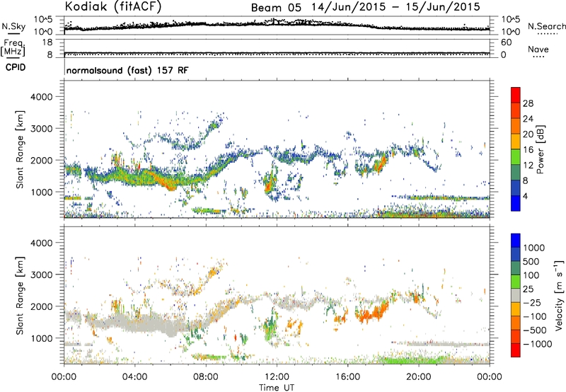The width and height of the screenshot is (566, 392).
Task: Click the 'Beam 05' label
Action: 276,8
